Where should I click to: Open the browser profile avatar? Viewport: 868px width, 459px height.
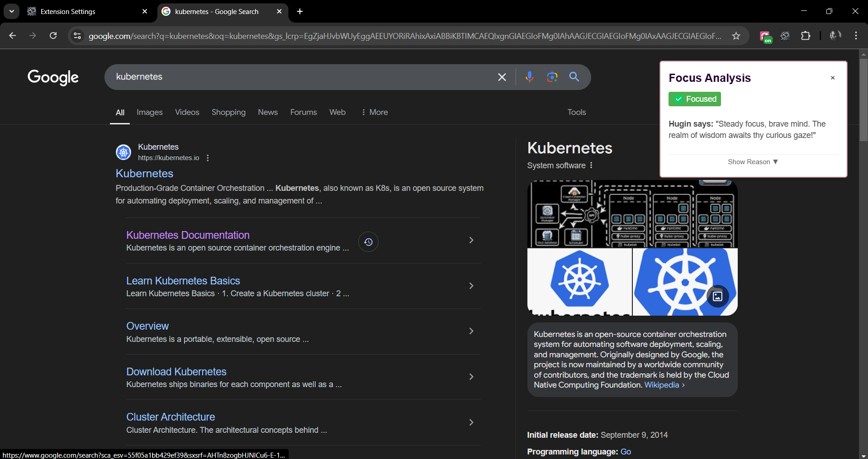(x=835, y=36)
